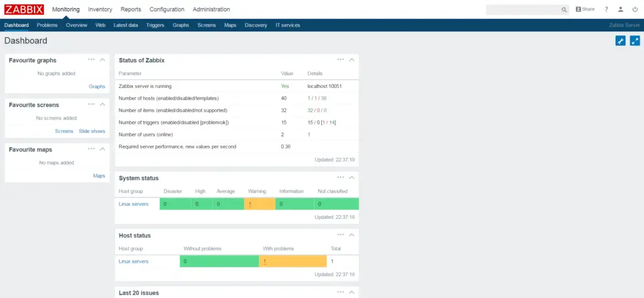This screenshot has height=298, width=644.
Task: Click the 'Zabbix server is running' row
Action: 236,86
